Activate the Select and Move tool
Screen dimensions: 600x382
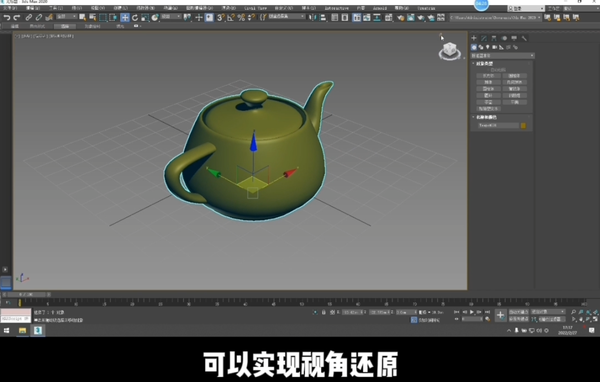coord(125,17)
